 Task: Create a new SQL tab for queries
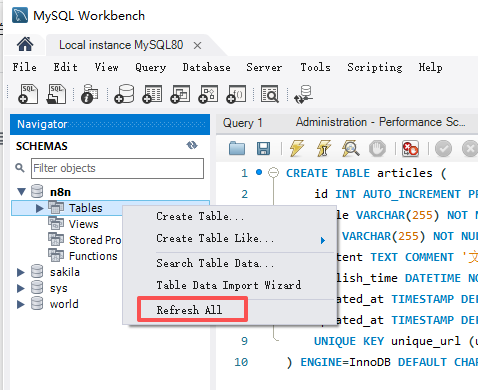tap(28, 94)
